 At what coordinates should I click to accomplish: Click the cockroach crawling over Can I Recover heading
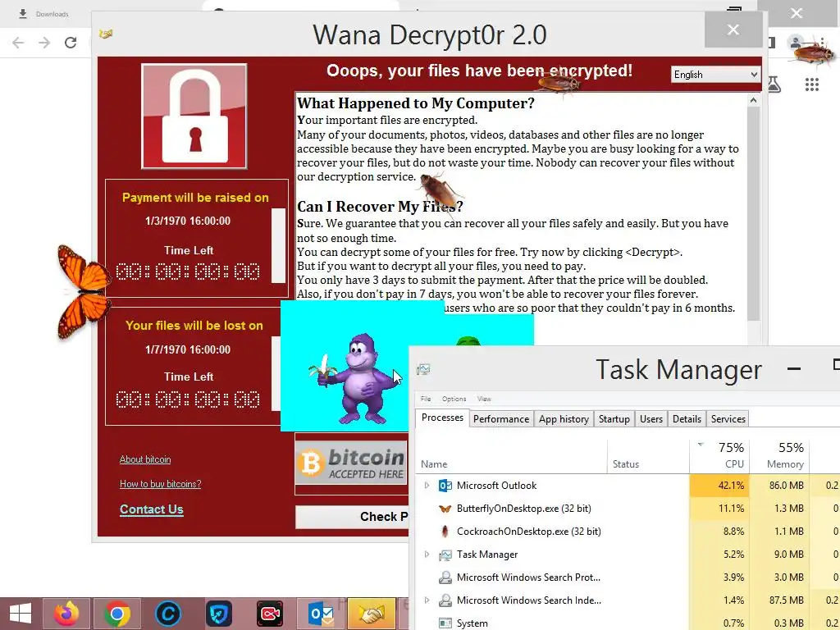pos(438,192)
